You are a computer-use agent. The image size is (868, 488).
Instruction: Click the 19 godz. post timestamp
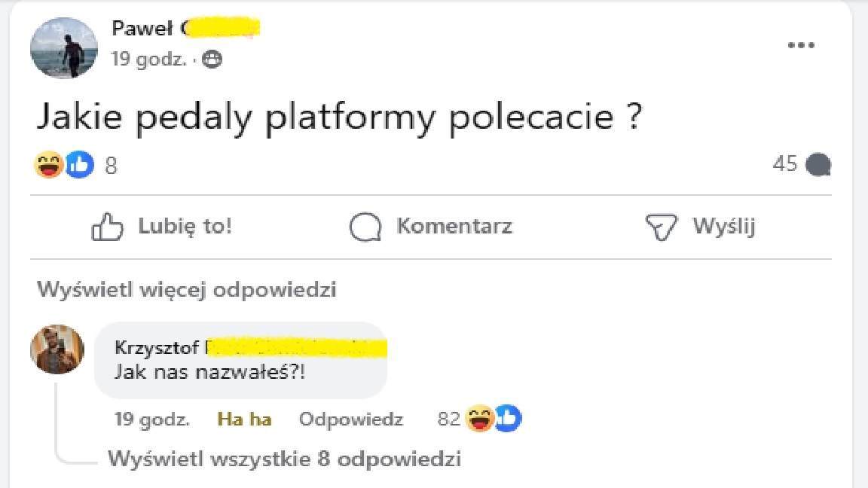click(x=148, y=59)
